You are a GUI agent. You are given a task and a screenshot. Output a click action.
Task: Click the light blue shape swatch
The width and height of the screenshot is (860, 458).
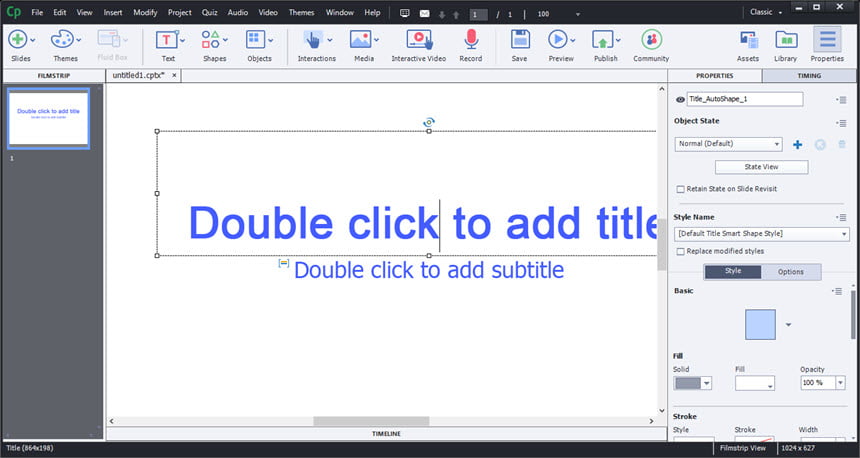tap(760, 325)
